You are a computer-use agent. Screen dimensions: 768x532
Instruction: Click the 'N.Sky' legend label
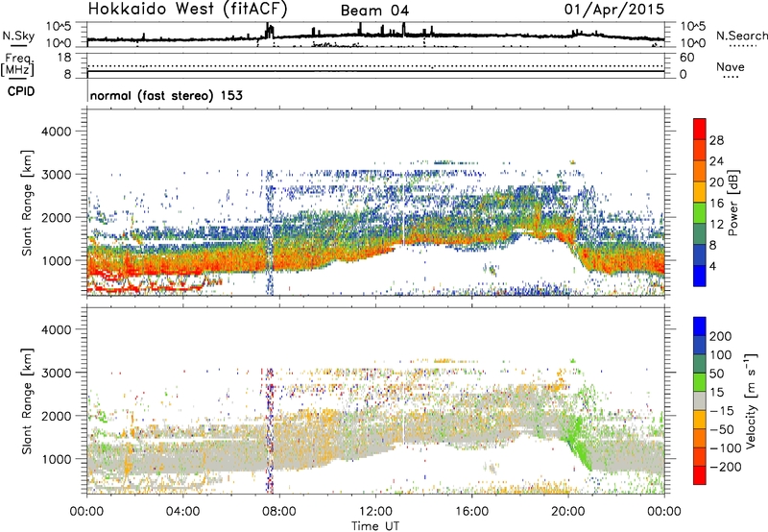tap(18, 36)
